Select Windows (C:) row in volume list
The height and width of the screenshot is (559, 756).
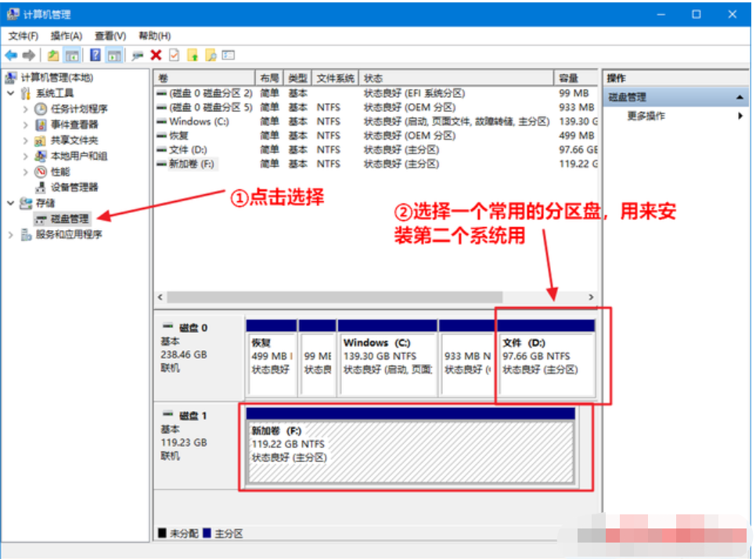click(x=199, y=121)
